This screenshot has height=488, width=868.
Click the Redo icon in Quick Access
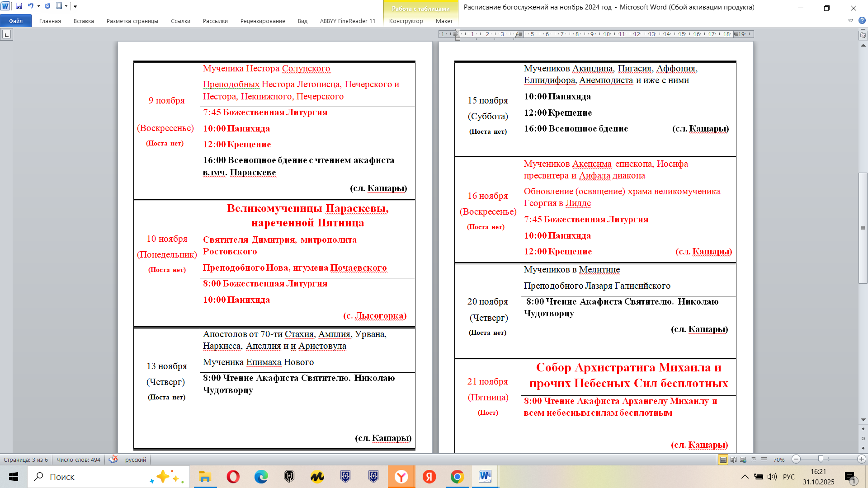(47, 6)
